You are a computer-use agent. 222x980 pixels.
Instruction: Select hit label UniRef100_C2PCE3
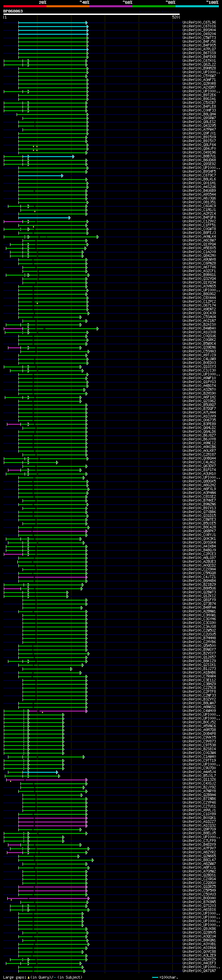click(x=199, y=554)
